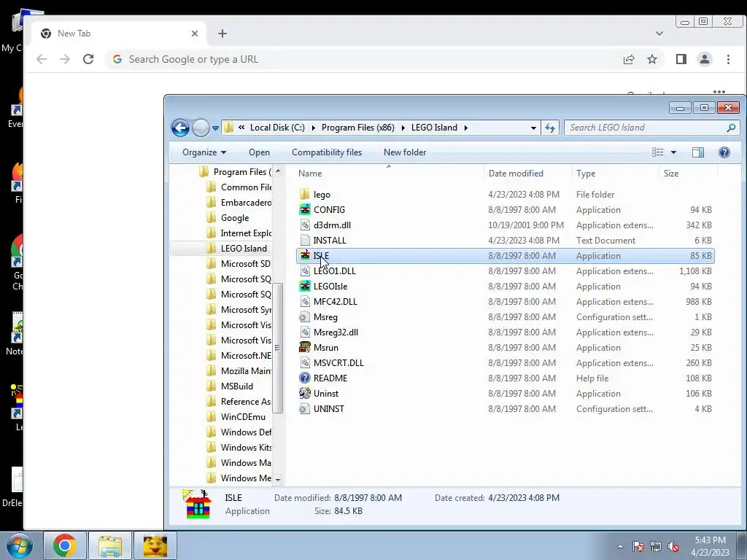Select Msreg configuration settings icon
Image resolution: width=747 pixels, height=560 pixels.
(305, 317)
